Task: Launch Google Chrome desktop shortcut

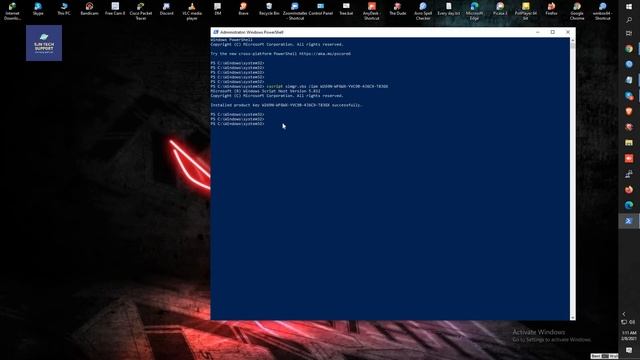Action: [577, 11]
